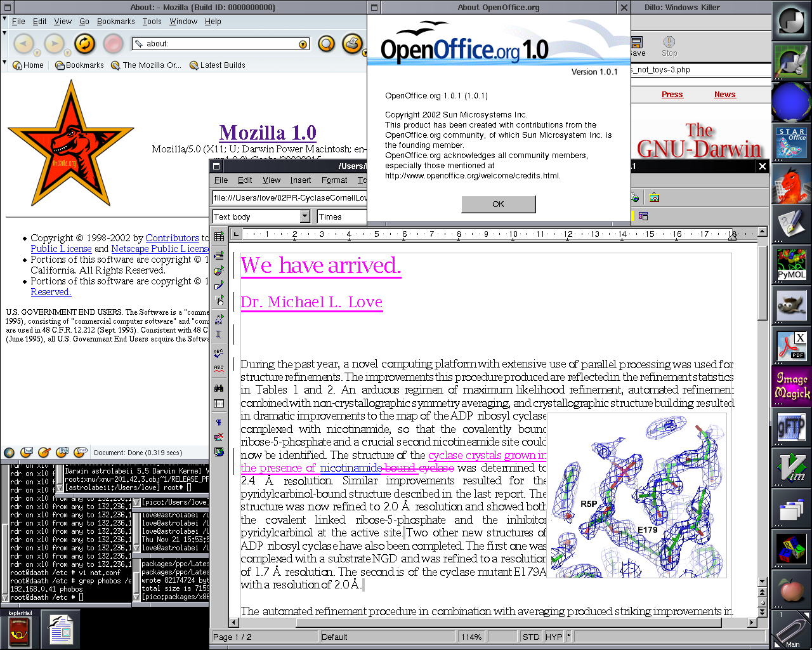This screenshot has width=812, height=650.
Task: Click the Find binoculars icon in Writer
Action: pyautogui.click(x=219, y=388)
